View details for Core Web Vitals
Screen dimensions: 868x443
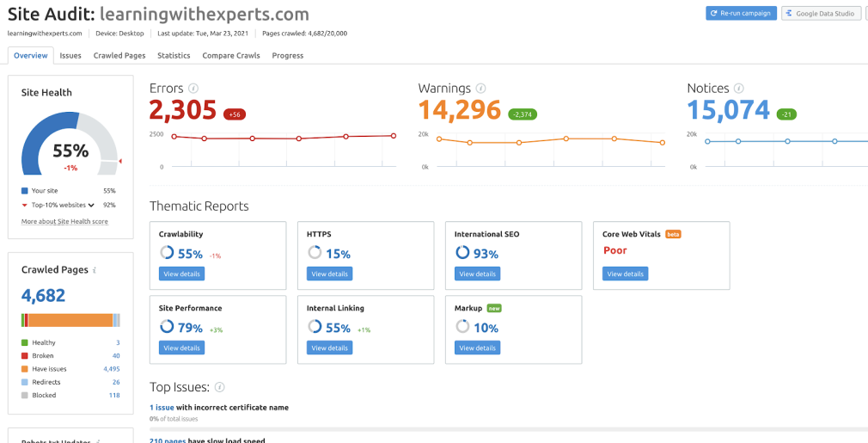pyautogui.click(x=625, y=274)
